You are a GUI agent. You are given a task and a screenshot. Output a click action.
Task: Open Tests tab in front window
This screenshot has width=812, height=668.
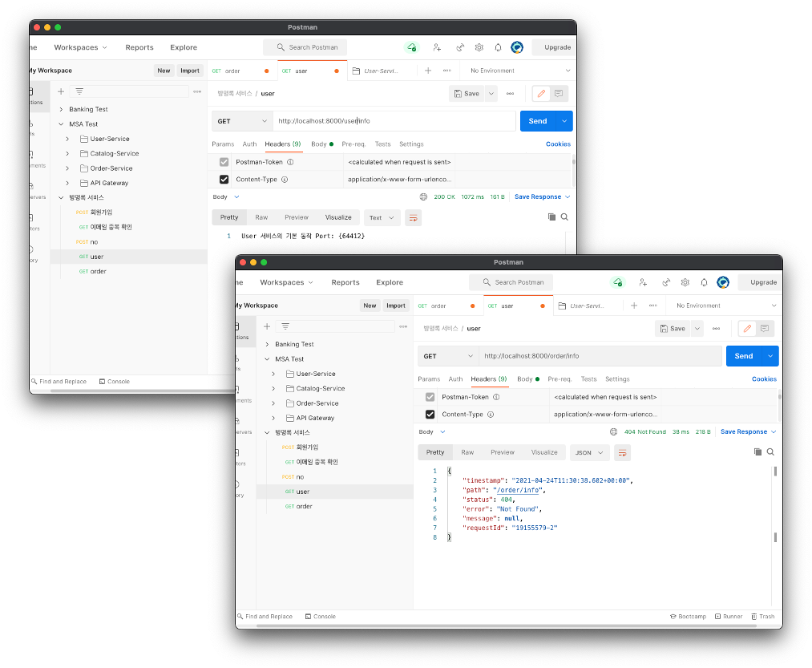[x=589, y=379]
